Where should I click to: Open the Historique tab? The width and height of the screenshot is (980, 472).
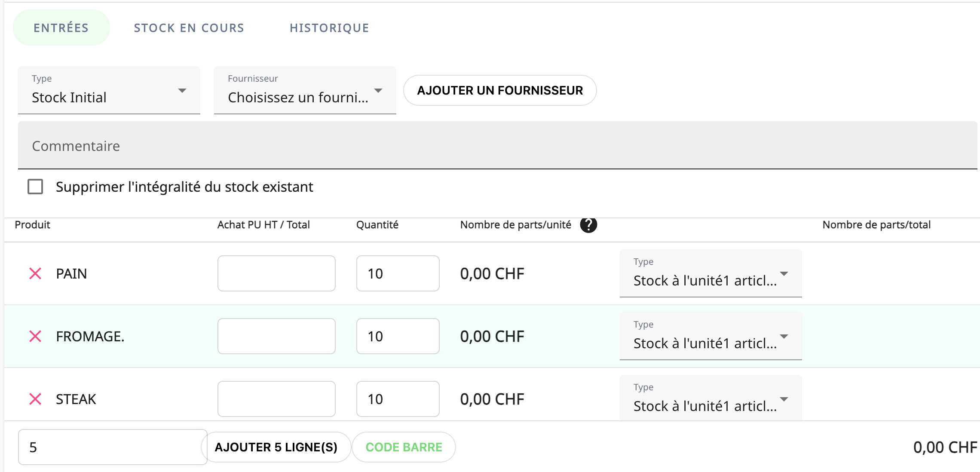click(x=329, y=28)
